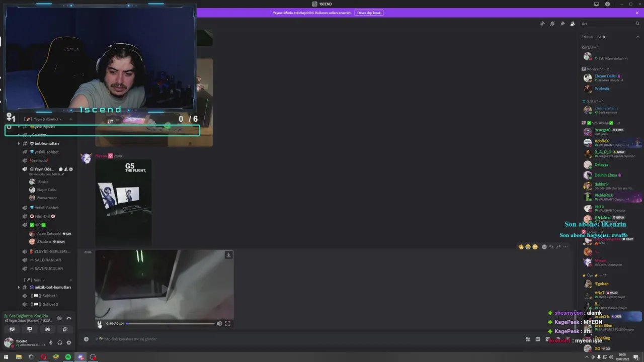Disconnect from voice with hang-up icon
This screenshot has width=644, height=362.
click(x=69, y=318)
